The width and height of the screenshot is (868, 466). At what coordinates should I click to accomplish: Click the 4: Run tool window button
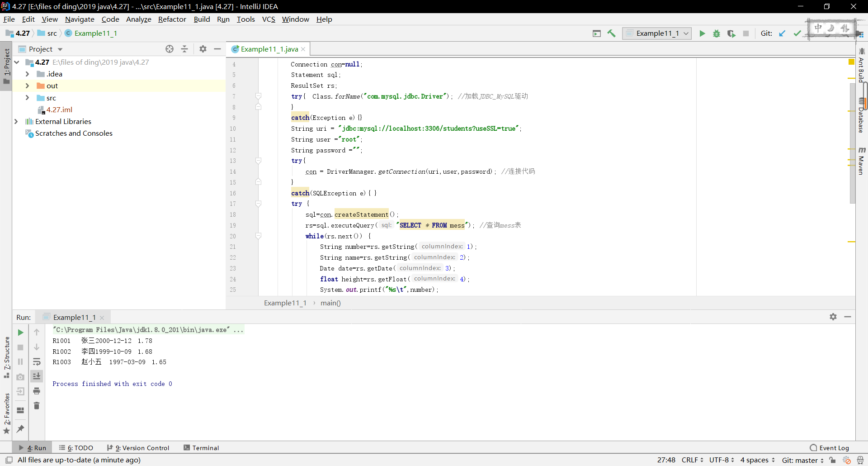click(x=32, y=448)
